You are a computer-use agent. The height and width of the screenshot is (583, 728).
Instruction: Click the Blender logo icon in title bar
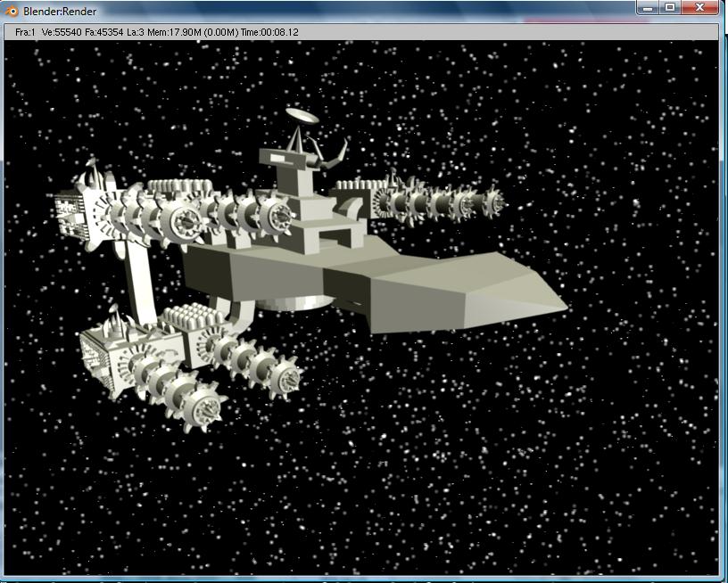tap(11, 11)
